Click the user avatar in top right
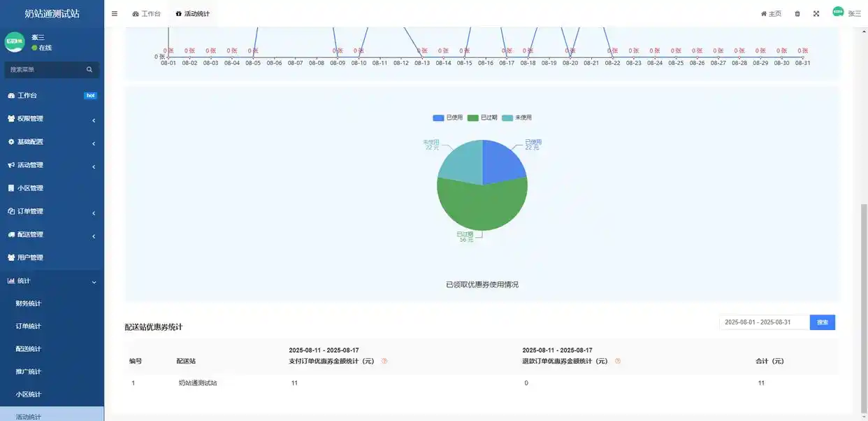This screenshot has width=868, height=421. pos(838,12)
